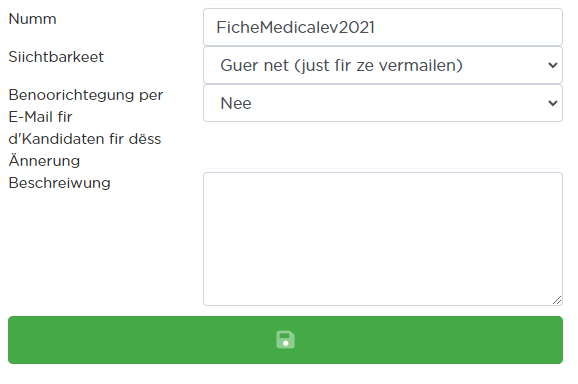Click the blank end of the Numm field
The height and width of the screenshot is (384, 578).
click(479, 27)
